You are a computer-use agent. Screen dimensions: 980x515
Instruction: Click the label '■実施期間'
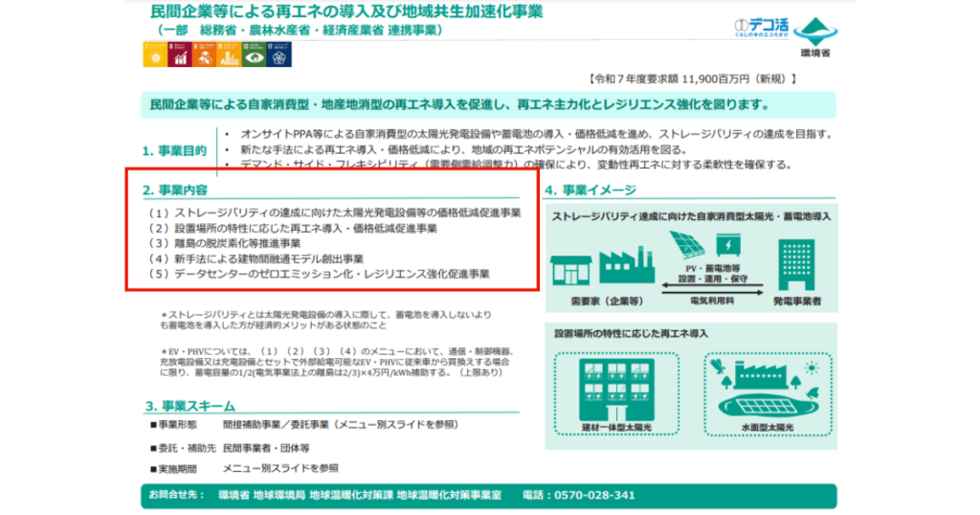tap(173, 469)
